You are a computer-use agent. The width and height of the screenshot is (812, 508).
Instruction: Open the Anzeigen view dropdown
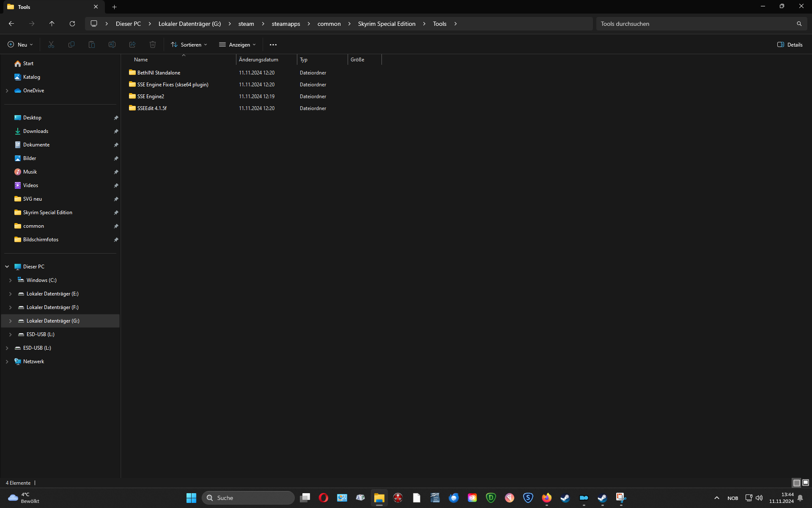tap(237, 44)
